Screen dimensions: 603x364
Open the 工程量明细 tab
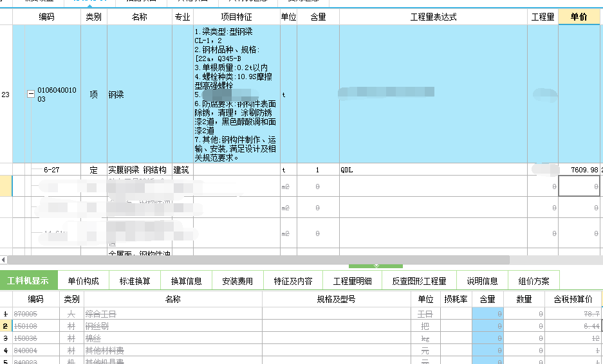pyautogui.click(x=352, y=281)
